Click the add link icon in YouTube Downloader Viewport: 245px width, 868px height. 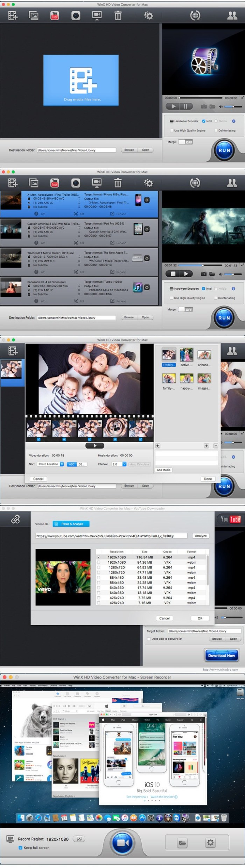click(15, 519)
